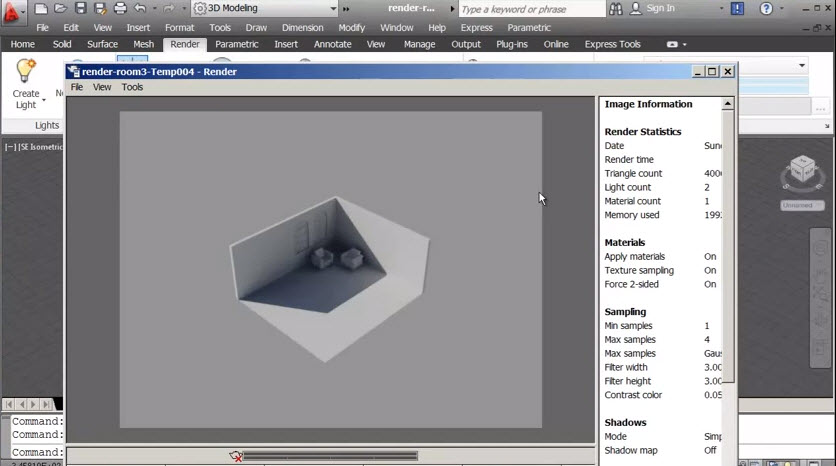Open the View menu in Render window
The height and width of the screenshot is (466, 836).
click(x=102, y=87)
